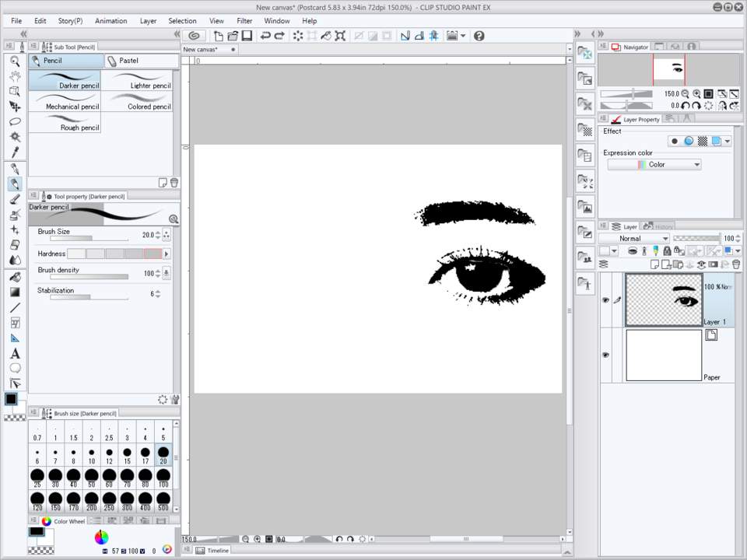
Task: Switch to the History tab
Action: [658, 226]
